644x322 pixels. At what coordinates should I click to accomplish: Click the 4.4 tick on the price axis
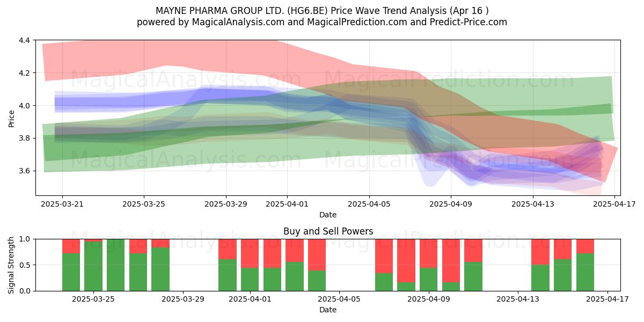[25, 40]
